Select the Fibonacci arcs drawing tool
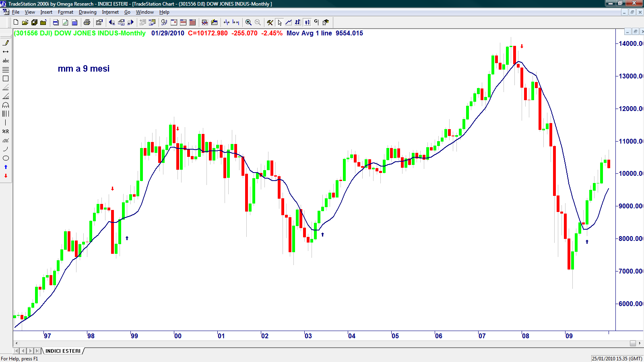Screen dimensions: 644x362 [6, 105]
